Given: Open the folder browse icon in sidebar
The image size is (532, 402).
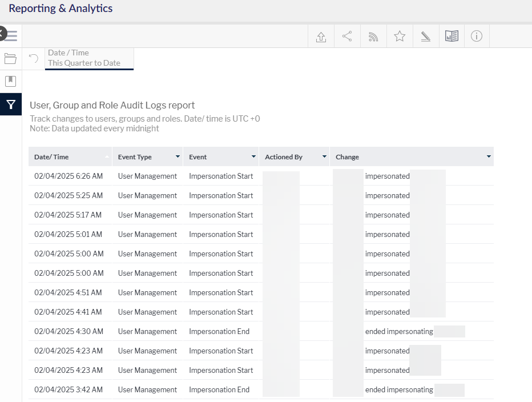Looking at the screenshot, I should [x=10, y=58].
